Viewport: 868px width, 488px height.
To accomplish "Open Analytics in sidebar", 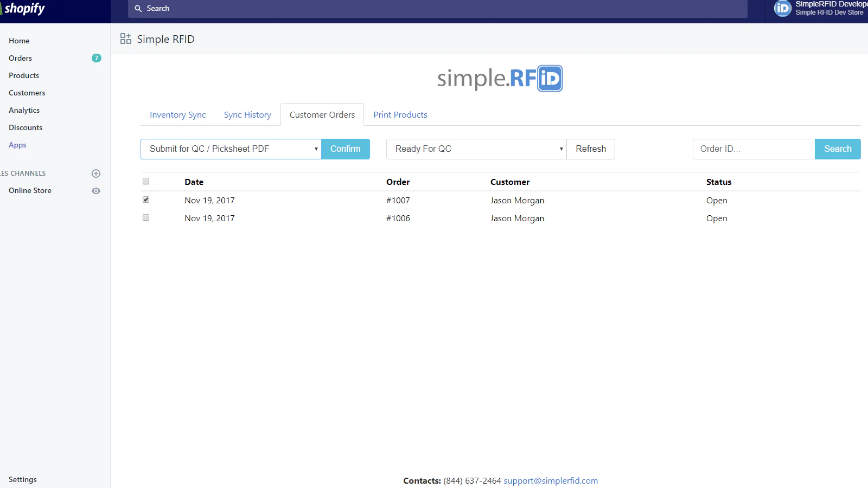I will click(24, 110).
